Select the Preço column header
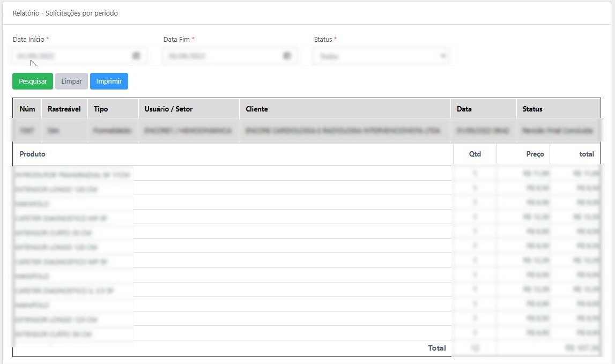The image size is (615, 364). pyautogui.click(x=535, y=154)
